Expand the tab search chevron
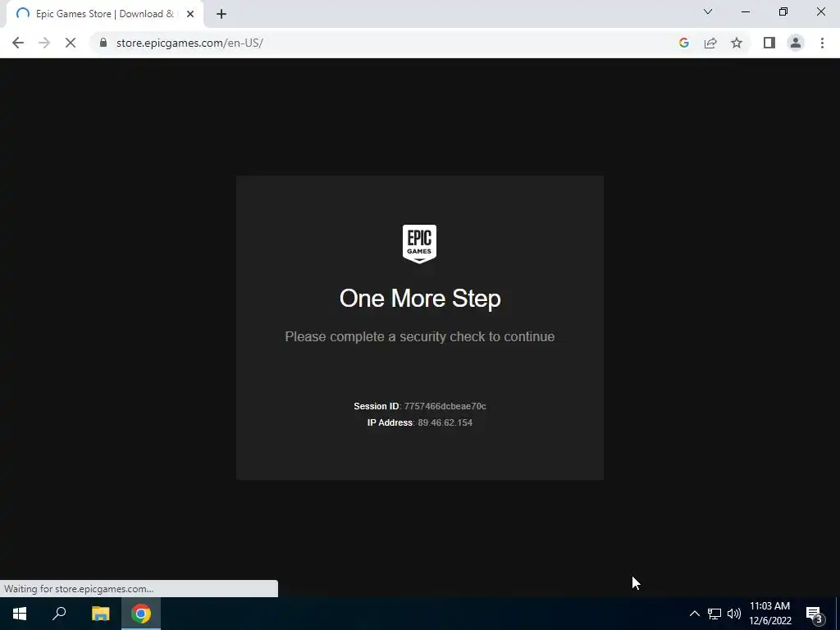The height and width of the screenshot is (630, 840). (708, 11)
